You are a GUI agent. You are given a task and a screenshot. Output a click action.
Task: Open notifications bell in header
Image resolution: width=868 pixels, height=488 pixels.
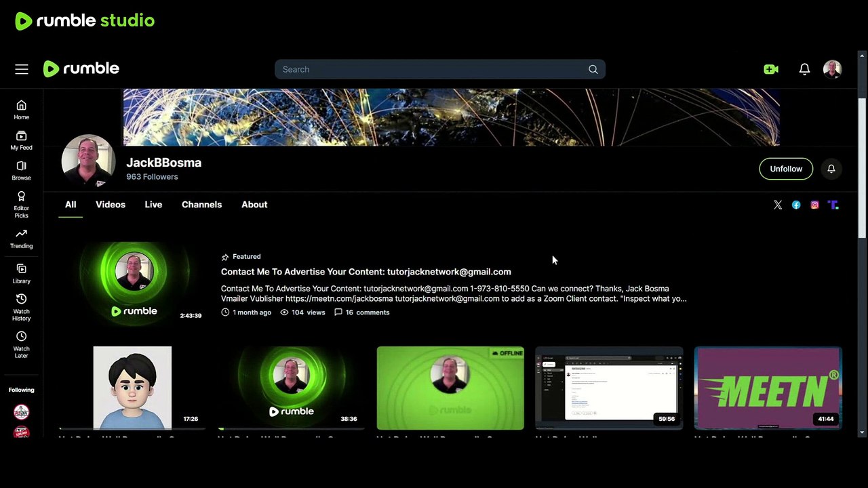click(804, 69)
